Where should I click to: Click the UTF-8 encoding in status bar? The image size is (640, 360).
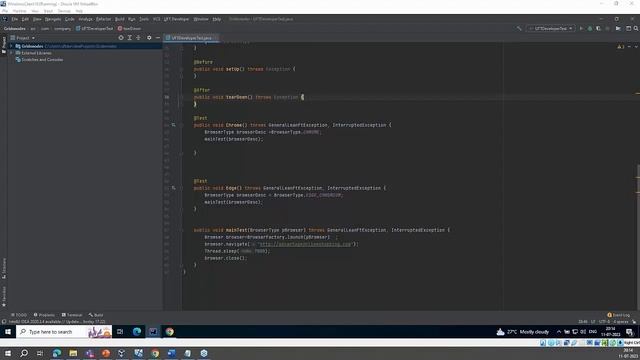[604, 322]
